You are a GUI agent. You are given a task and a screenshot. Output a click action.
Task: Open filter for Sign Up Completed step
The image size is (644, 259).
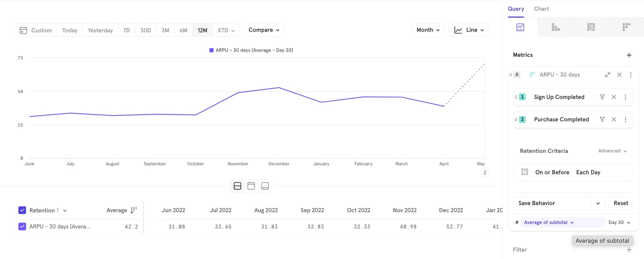602,97
